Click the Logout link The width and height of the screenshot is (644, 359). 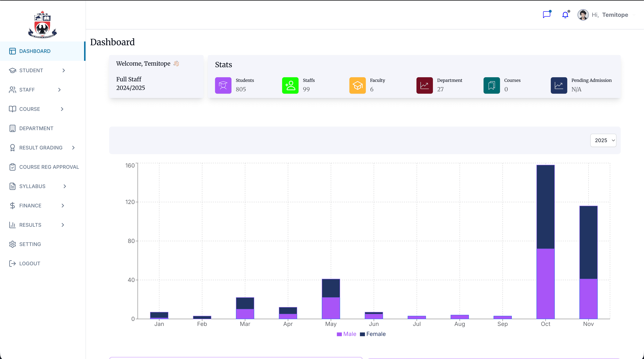click(30, 264)
